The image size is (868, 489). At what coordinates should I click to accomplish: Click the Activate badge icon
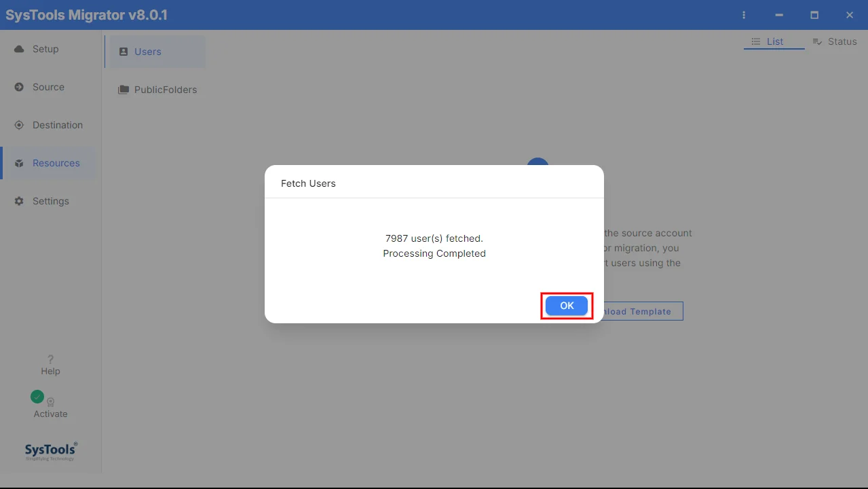50,402
